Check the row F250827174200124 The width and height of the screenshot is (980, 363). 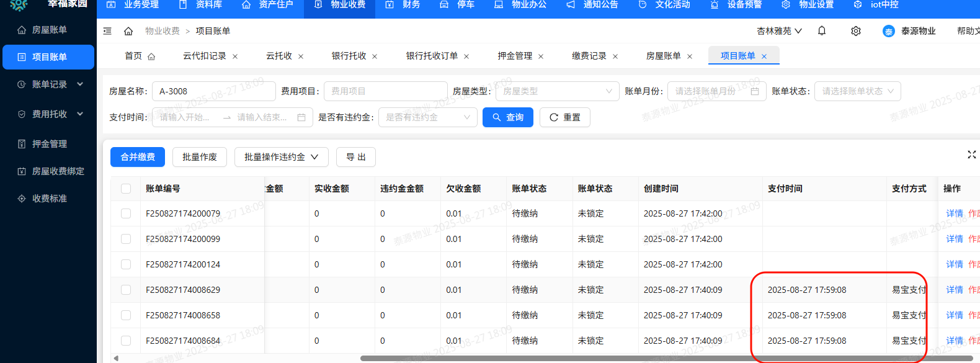(x=126, y=264)
